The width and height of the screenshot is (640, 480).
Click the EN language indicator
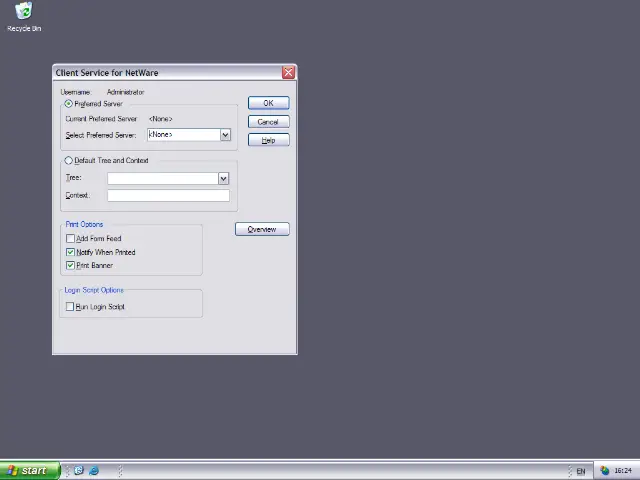(581, 471)
